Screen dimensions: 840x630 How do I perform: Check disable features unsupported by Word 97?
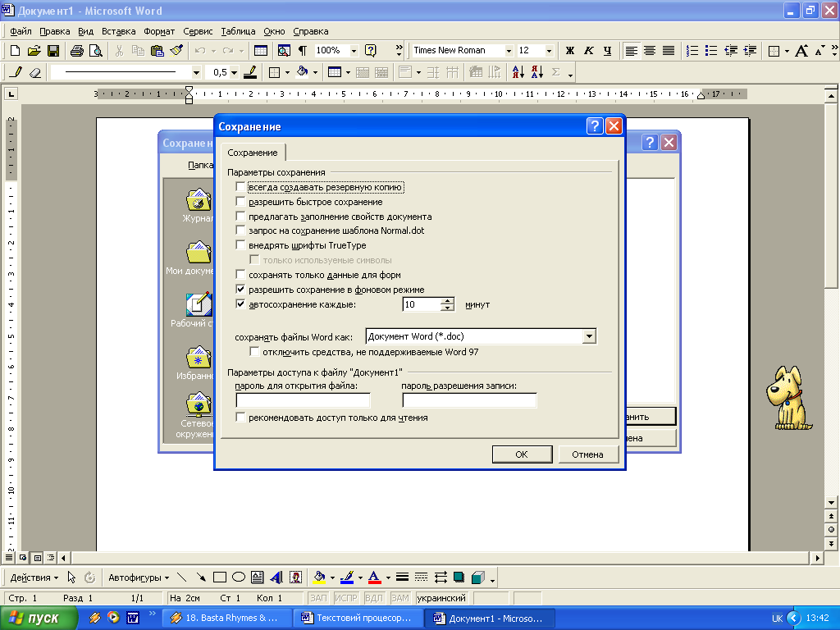pyautogui.click(x=254, y=352)
